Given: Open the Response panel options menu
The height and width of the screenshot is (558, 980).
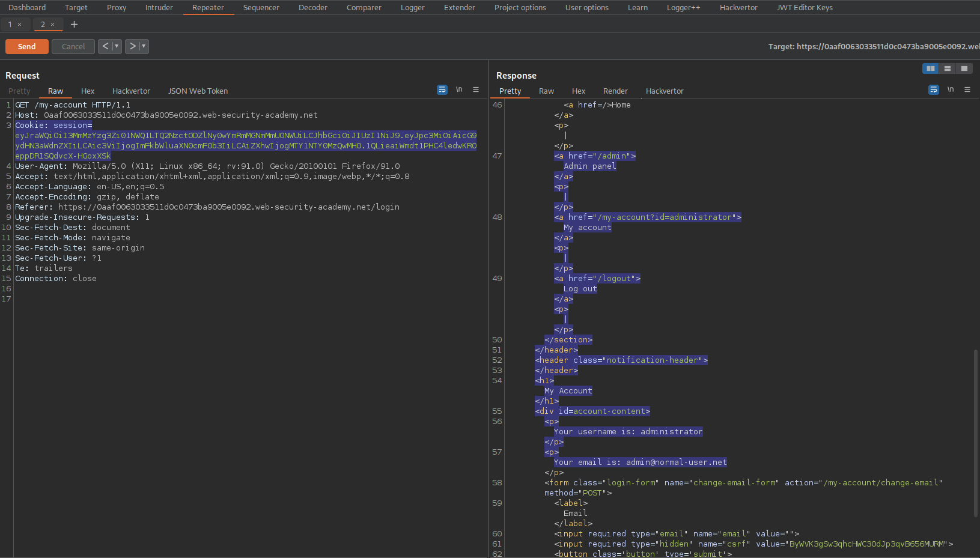Looking at the screenshot, I should coord(967,89).
